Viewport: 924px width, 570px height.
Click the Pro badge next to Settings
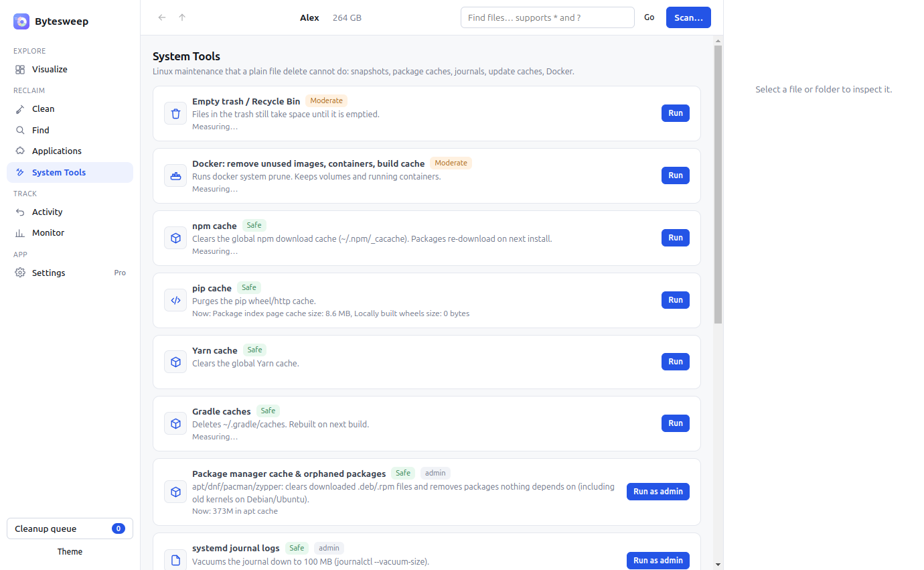pyautogui.click(x=120, y=273)
